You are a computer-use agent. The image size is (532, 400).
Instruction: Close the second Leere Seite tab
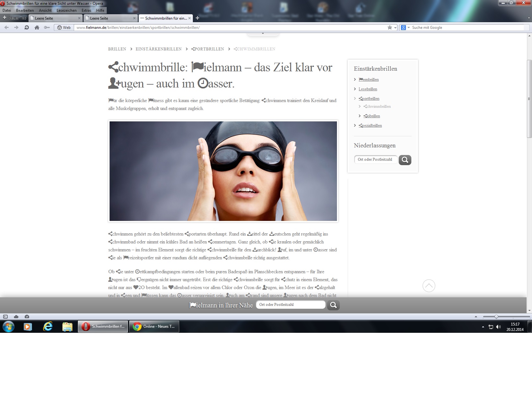coord(134,18)
